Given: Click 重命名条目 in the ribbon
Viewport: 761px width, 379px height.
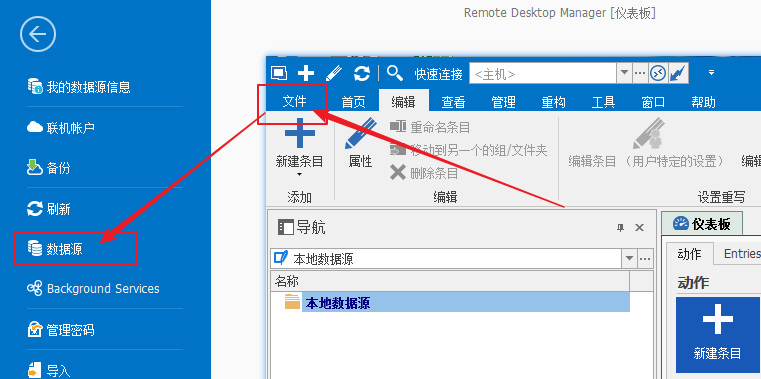Looking at the screenshot, I should point(430,128).
